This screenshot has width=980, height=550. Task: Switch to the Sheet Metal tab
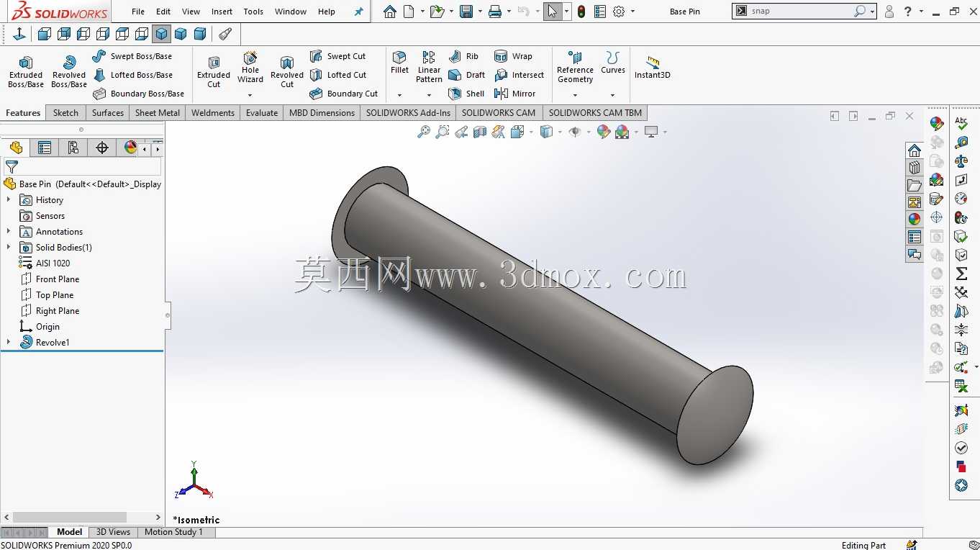coord(158,113)
